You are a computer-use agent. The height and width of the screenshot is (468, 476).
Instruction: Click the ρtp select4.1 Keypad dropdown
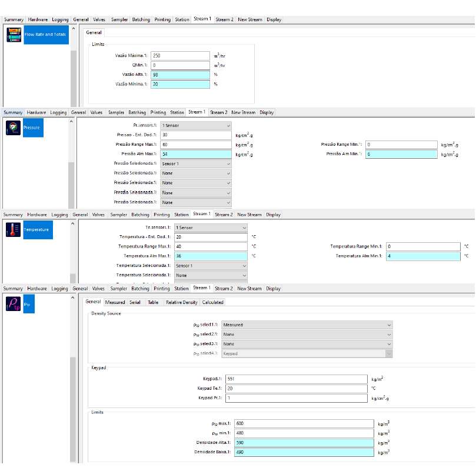307,354
